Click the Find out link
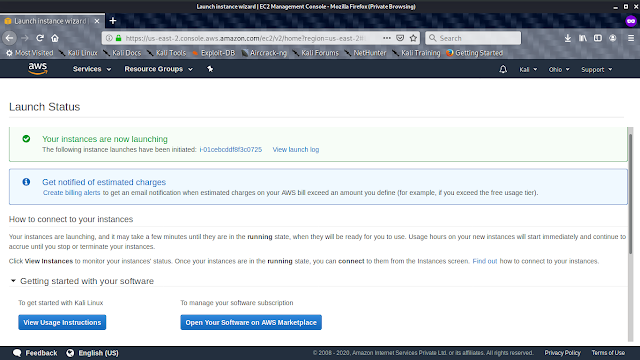The width and height of the screenshot is (640, 360). point(485,261)
